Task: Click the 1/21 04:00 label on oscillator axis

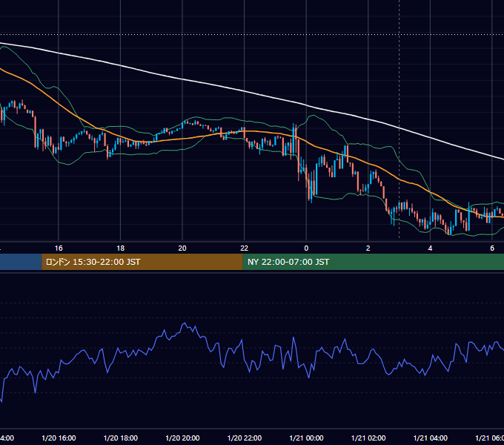Action: [431, 438]
